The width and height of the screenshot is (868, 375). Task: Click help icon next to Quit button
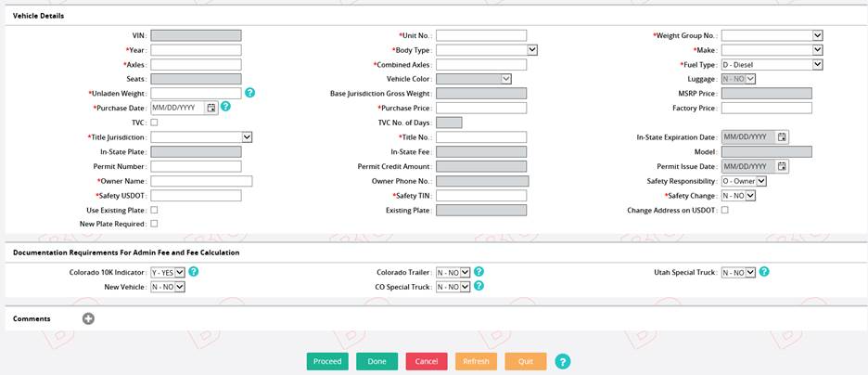pyautogui.click(x=562, y=361)
